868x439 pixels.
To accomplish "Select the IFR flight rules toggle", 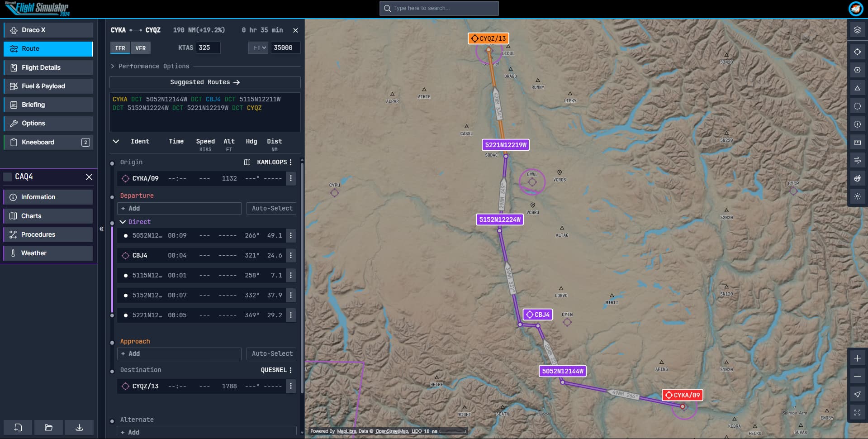I will 119,48.
